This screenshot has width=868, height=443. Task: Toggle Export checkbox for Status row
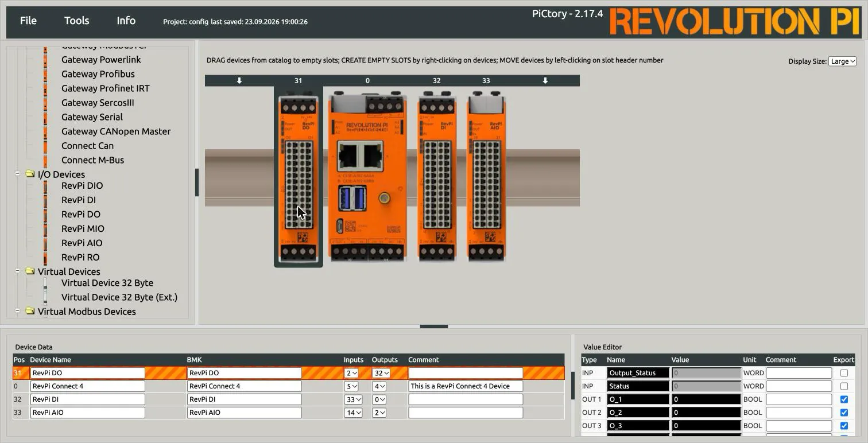point(844,386)
